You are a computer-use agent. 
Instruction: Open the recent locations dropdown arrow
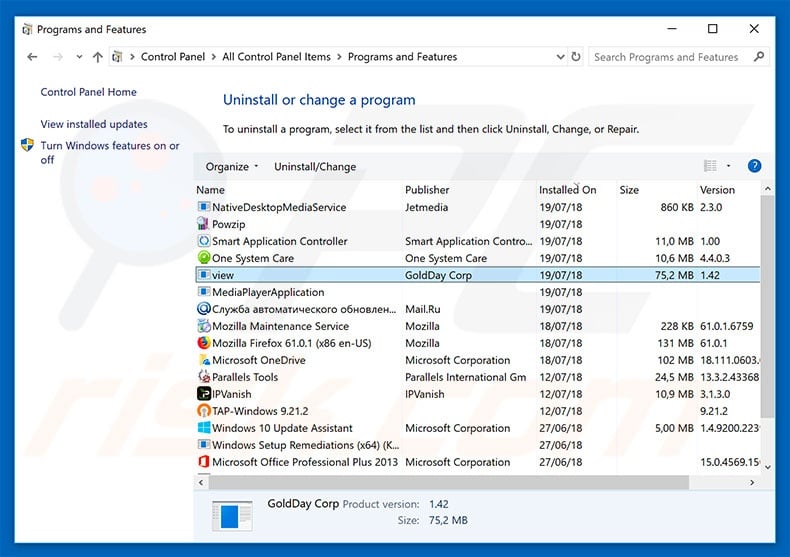79,57
